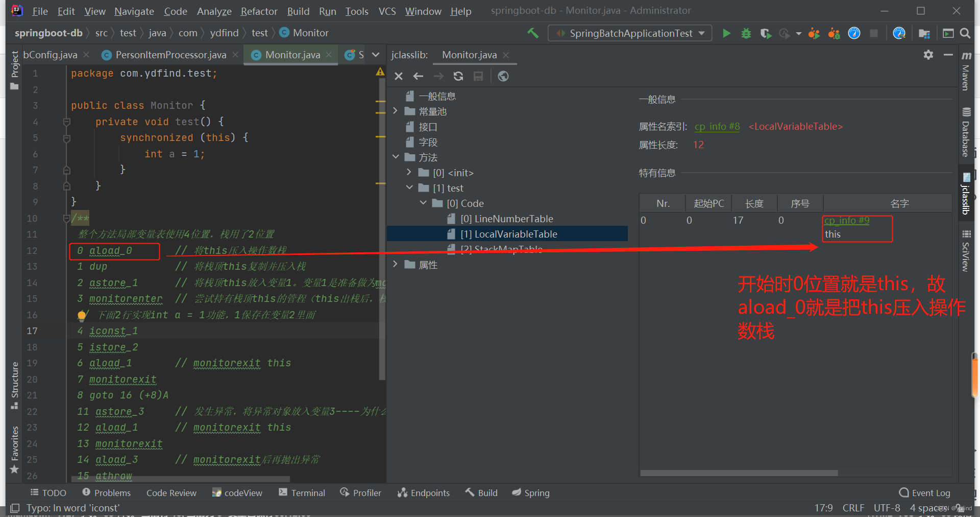Collapse the [1] test method node
The image size is (980, 517).
(x=409, y=187)
